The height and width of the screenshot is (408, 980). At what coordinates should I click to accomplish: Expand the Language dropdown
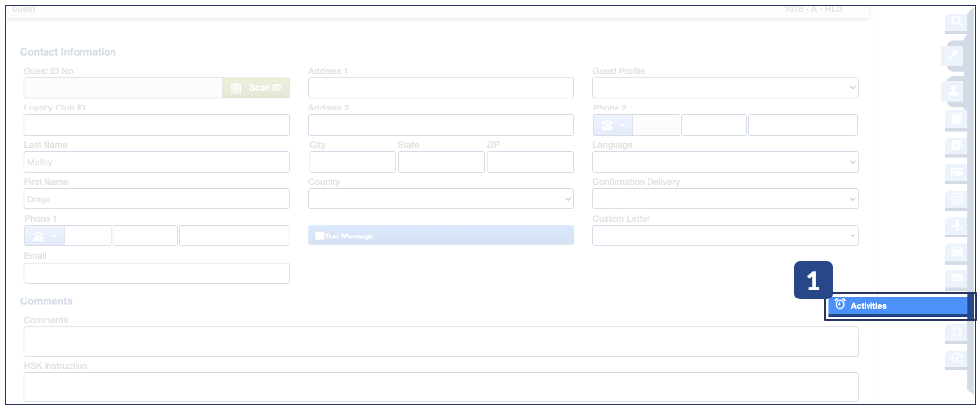725,162
